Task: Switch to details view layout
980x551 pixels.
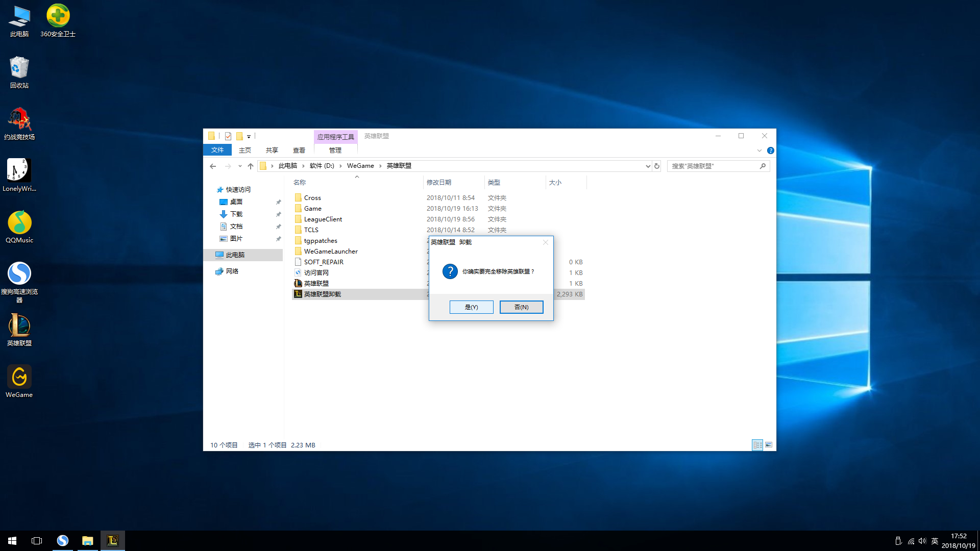Action: (x=757, y=445)
